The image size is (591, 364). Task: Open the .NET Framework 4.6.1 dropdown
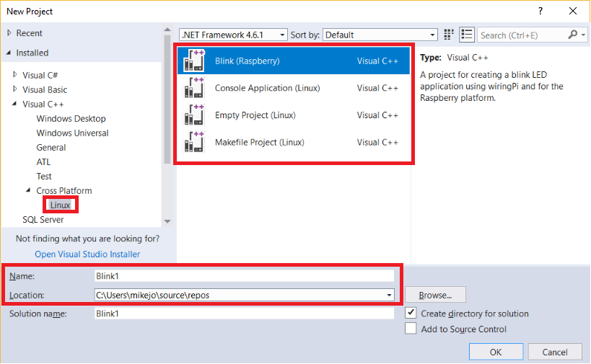tap(233, 35)
